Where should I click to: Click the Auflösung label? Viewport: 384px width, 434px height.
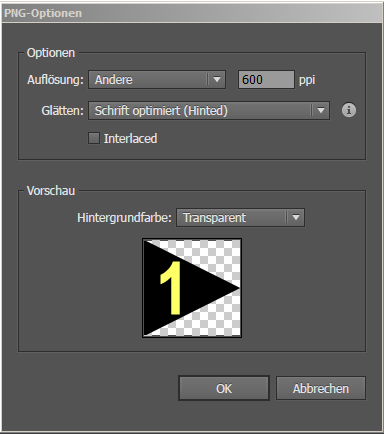[x=55, y=80]
